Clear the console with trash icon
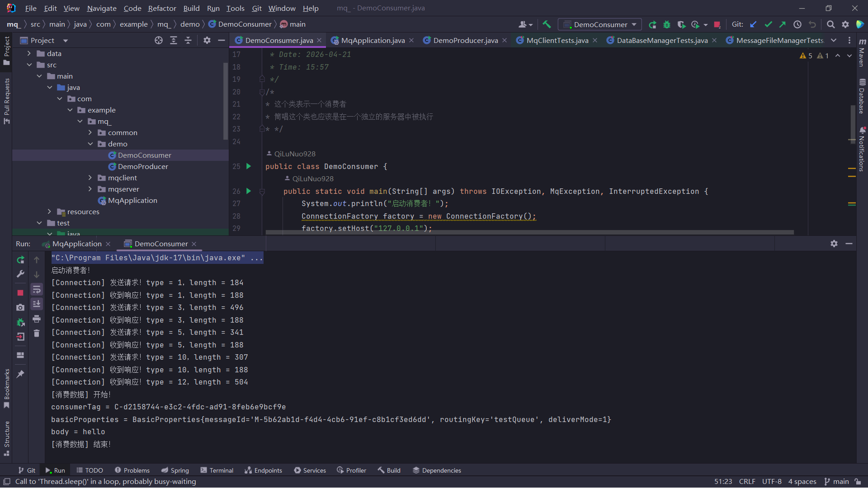 (x=37, y=333)
